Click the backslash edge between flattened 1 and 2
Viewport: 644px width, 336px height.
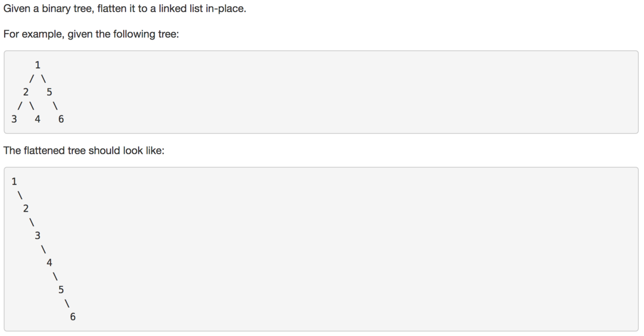(x=20, y=195)
